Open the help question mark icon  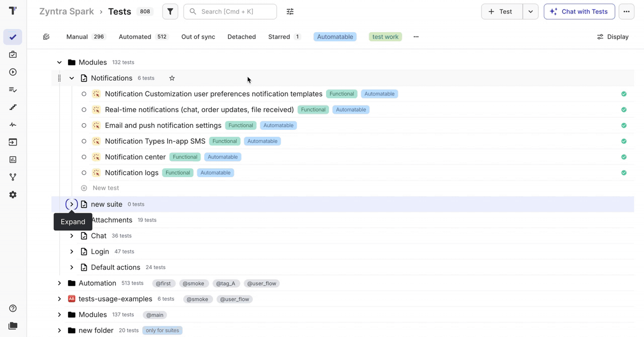tap(13, 308)
